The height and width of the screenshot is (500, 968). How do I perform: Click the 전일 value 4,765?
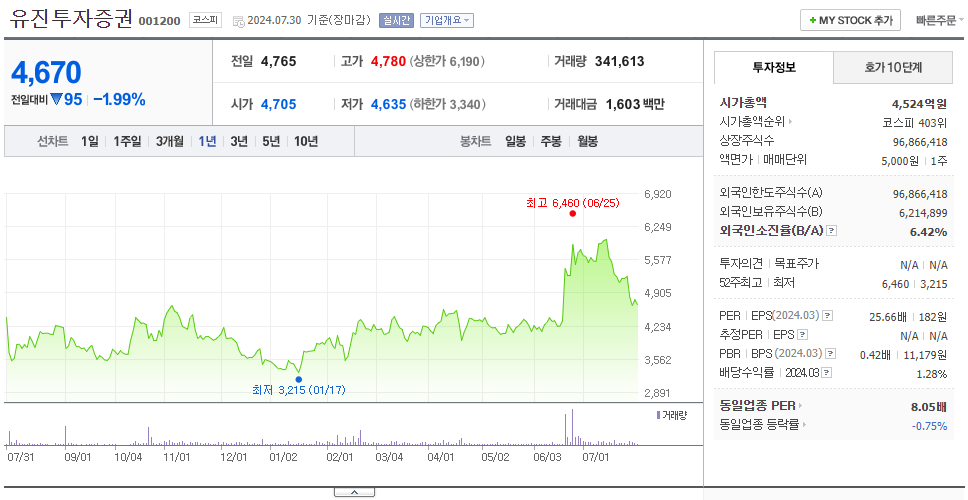click(x=278, y=62)
